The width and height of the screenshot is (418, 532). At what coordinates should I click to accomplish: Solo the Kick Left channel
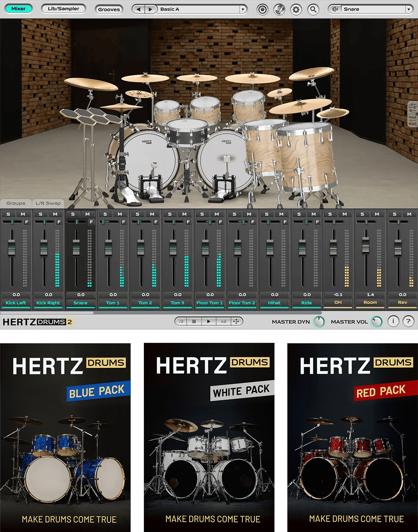click(8, 214)
